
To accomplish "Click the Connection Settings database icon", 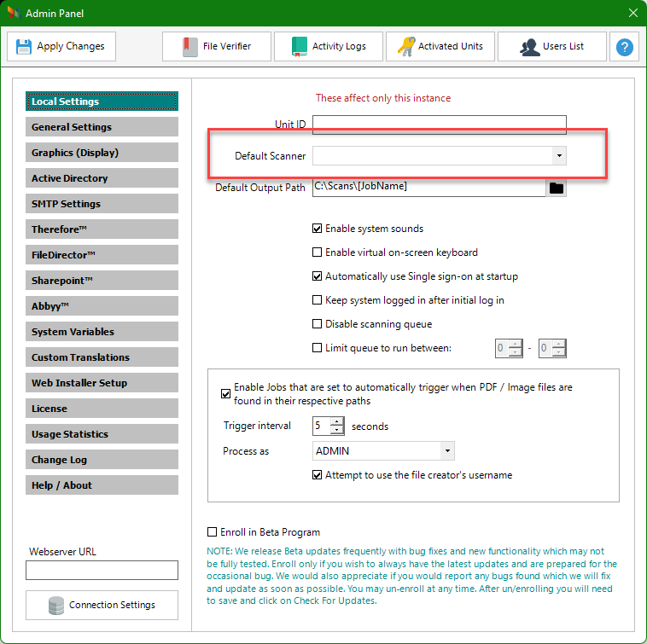I will coord(56,606).
